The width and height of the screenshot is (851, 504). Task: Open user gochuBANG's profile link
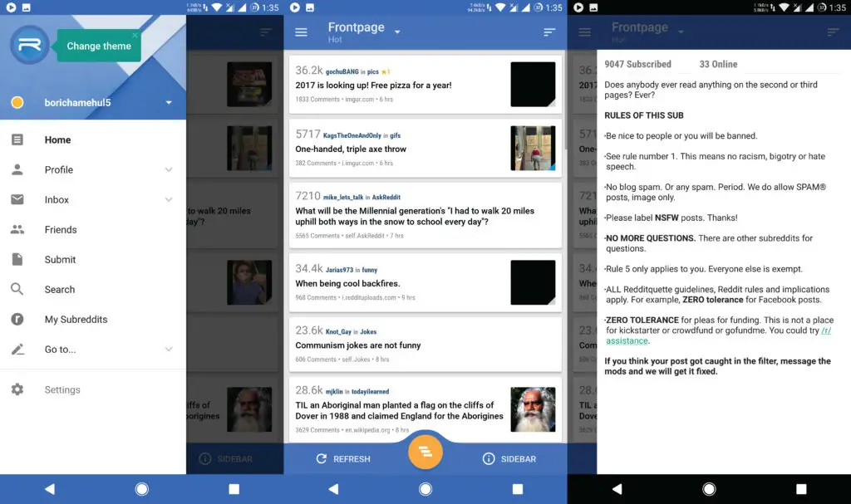click(x=342, y=71)
